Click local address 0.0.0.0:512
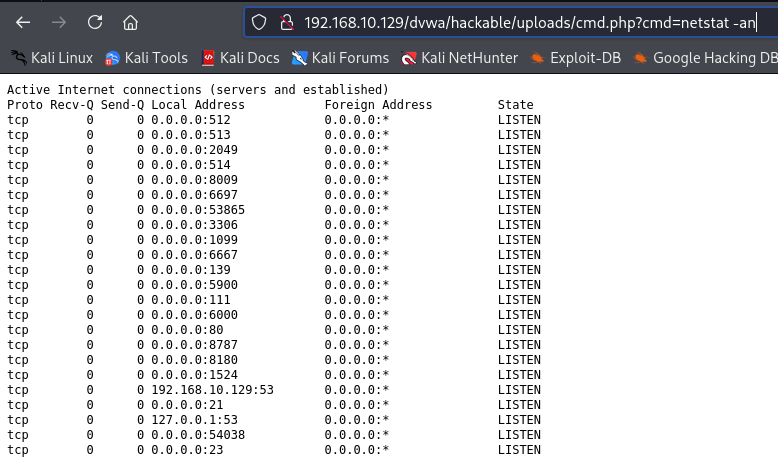 (x=191, y=120)
